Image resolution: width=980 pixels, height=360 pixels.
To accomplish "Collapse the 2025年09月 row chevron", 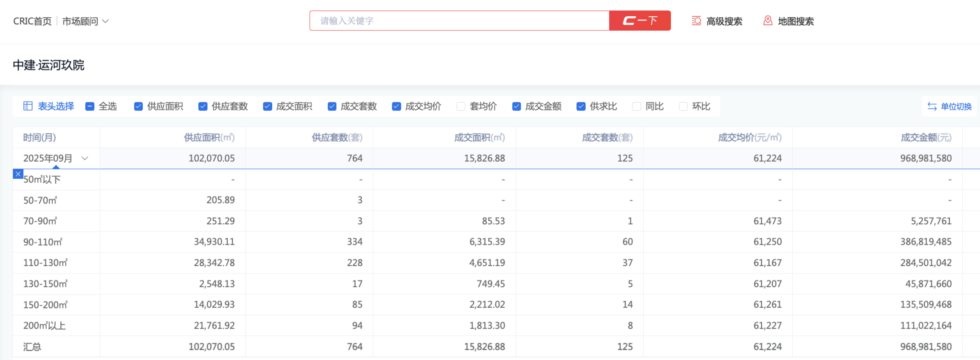I will coord(85,158).
